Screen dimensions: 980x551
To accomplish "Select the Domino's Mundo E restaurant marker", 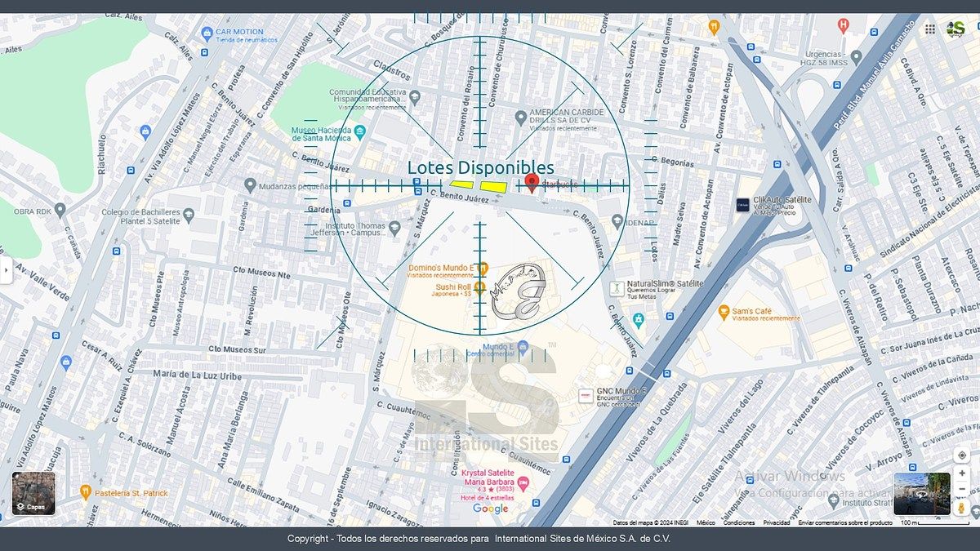I will [483, 268].
